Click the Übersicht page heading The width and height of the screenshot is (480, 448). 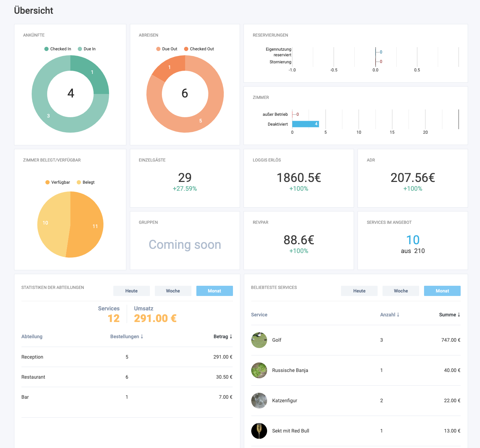(x=33, y=11)
